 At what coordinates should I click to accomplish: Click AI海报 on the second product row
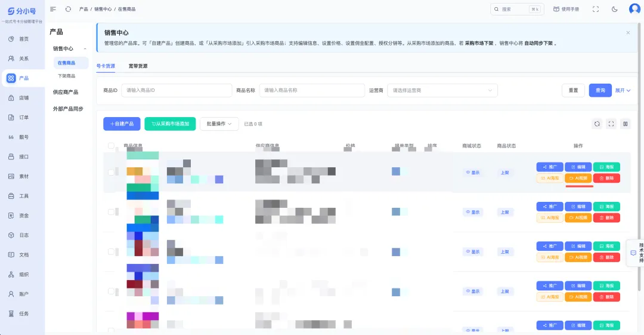(x=550, y=218)
